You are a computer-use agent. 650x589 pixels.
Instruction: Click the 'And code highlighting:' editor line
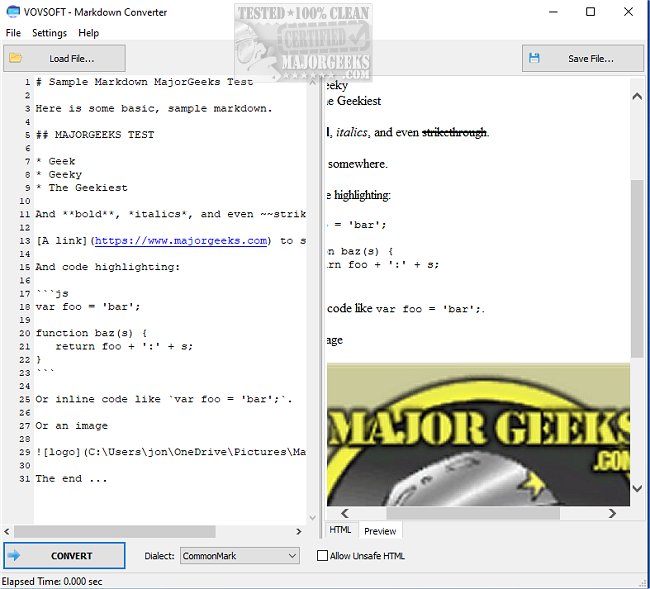pos(108,267)
